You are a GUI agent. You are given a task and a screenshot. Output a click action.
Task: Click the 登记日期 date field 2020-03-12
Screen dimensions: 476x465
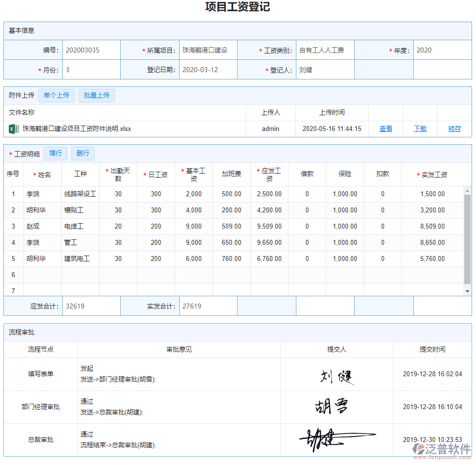pyautogui.click(x=207, y=69)
